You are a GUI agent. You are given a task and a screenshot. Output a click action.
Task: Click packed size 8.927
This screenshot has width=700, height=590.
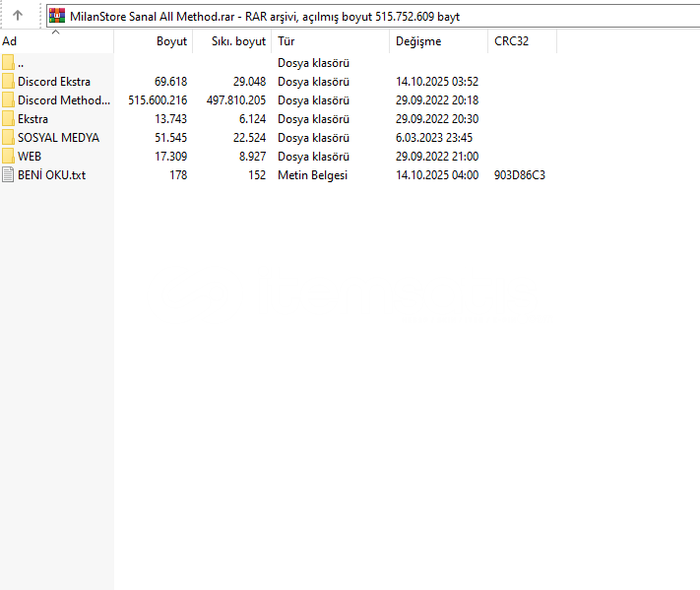(253, 157)
